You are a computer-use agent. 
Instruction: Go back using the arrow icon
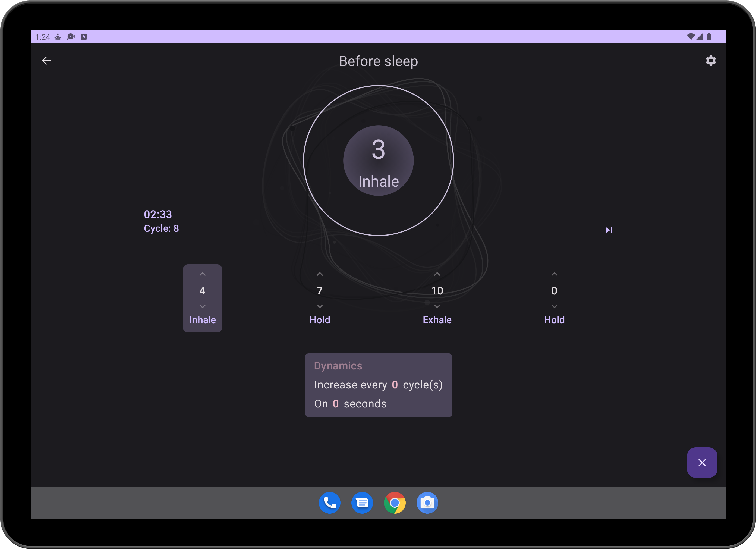(46, 61)
